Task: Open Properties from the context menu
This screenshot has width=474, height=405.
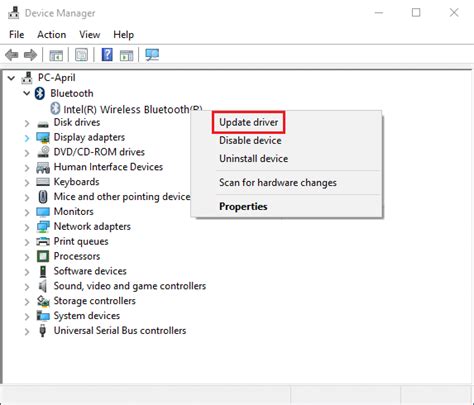Action: (243, 207)
